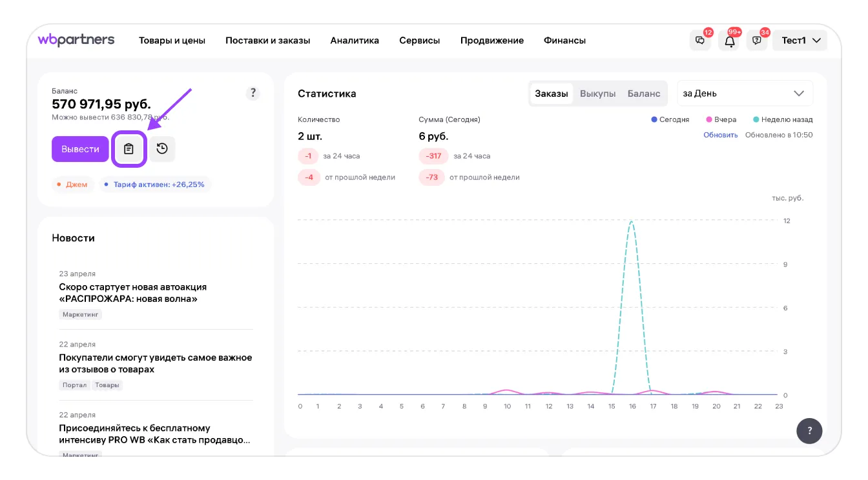Image resolution: width=868 pixels, height=480 pixels.
Task: Open the chat messages icon
Action: click(700, 41)
